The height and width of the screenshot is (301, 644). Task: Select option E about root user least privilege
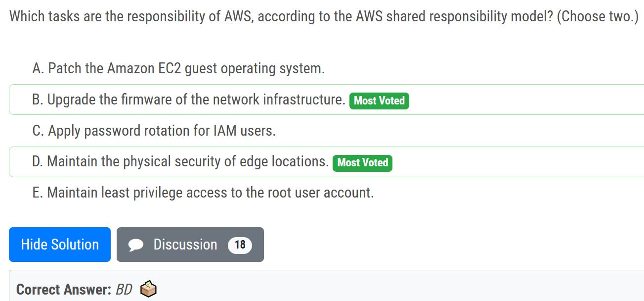pyautogui.click(x=203, y=193)
